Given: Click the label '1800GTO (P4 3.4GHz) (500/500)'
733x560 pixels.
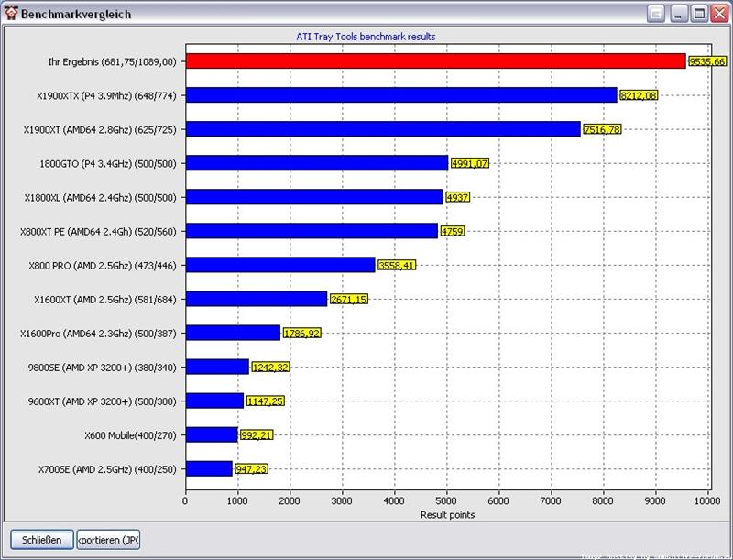Looking at the screenshot, I should (108, 164).
